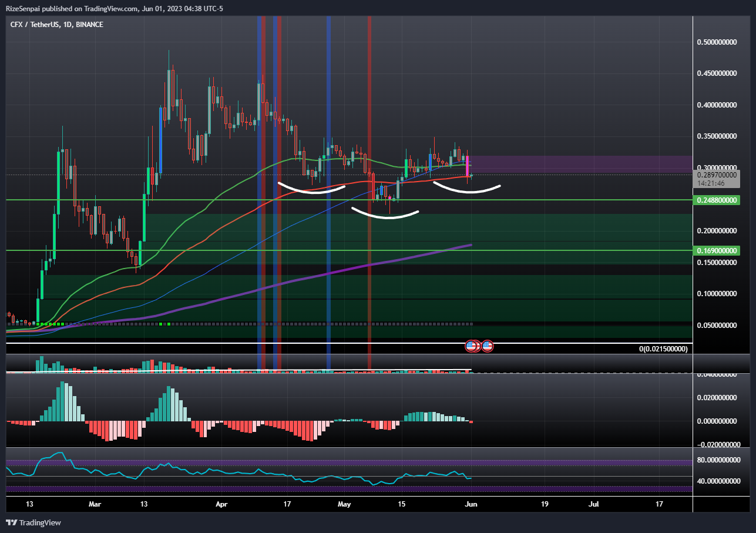
Task: Click the 0.450000000 price axis label
Action: pos(717,74)
